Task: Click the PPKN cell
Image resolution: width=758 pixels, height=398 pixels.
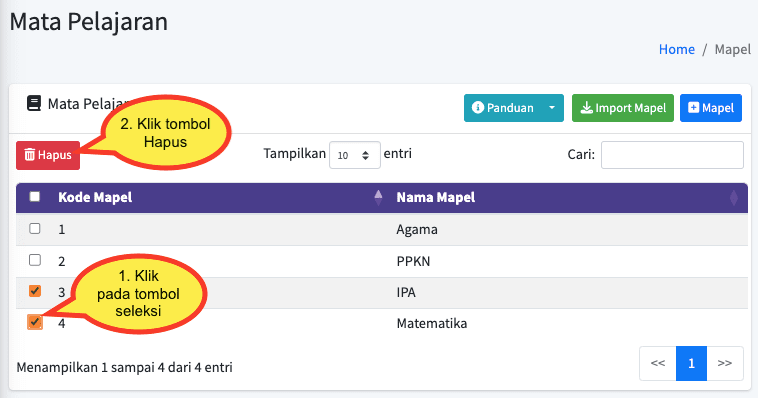Action: pos(413,261)
